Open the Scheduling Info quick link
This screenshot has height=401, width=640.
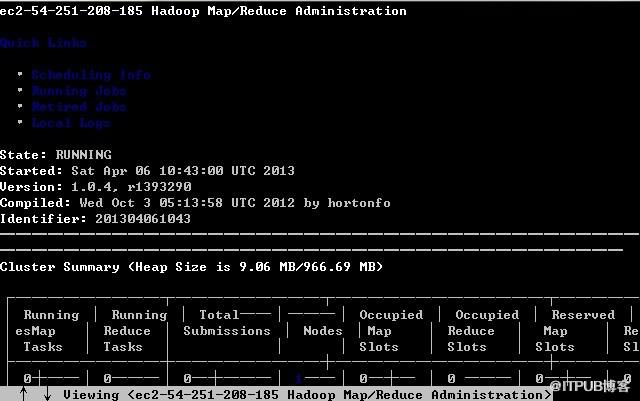click(91, 75)
